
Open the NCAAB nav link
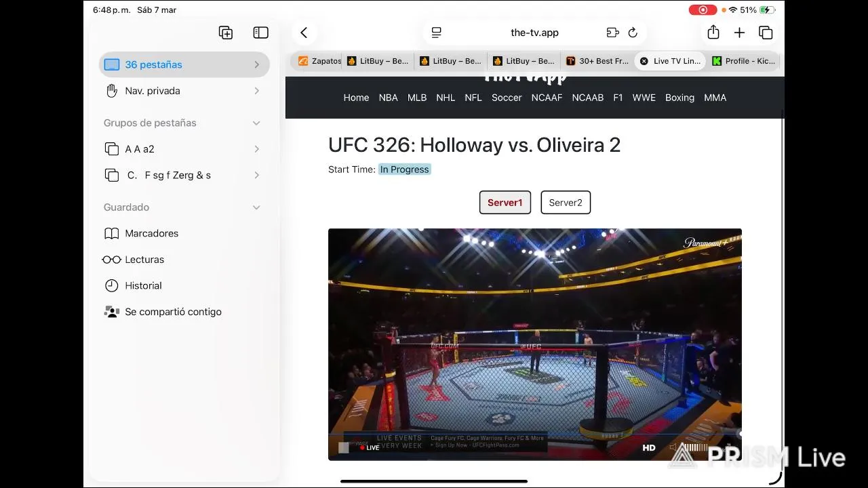587,98
